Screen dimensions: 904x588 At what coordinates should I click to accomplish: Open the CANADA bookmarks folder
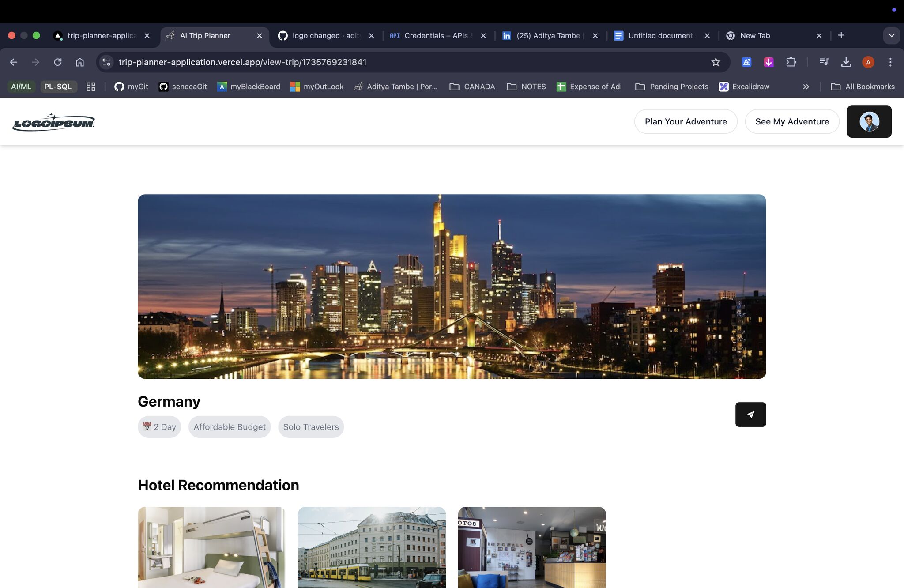tap(472, 87)
